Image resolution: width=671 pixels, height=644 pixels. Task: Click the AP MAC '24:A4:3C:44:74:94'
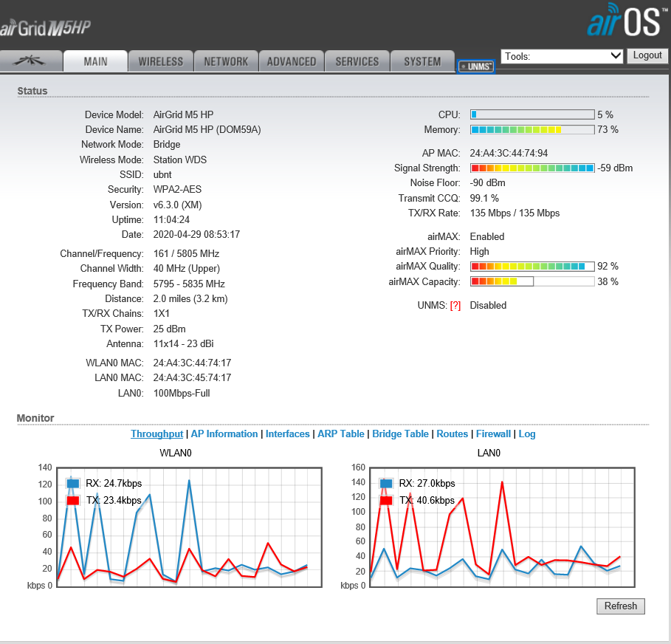click(x=509, y=153)
